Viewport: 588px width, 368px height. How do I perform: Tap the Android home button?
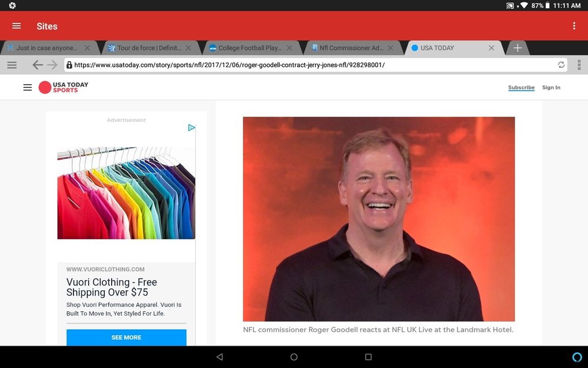(294, 357)
